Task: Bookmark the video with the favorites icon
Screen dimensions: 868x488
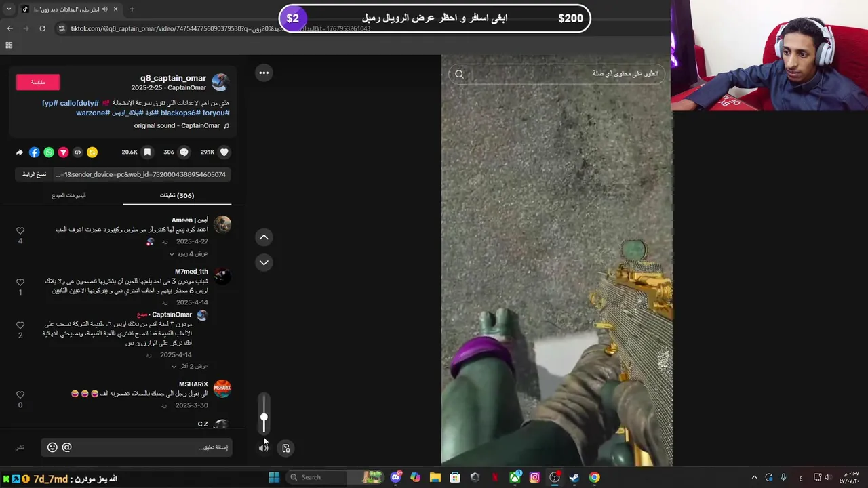Action: [x=147, y=152]
